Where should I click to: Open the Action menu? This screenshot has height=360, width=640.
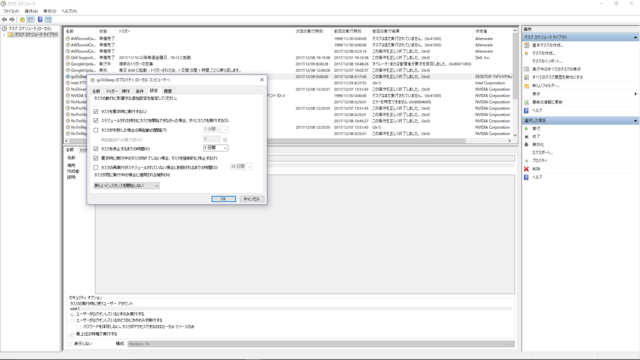click(31, 11)
